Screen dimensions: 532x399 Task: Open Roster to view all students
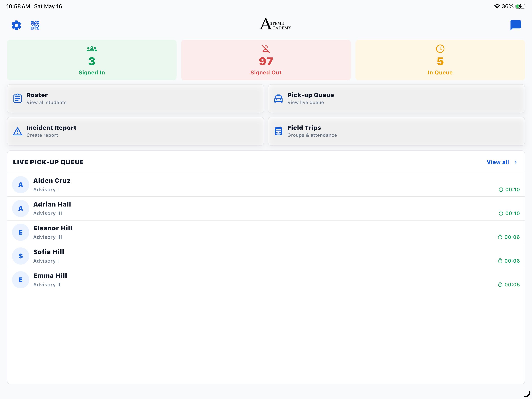pyautogui.click(x=135, y=98)
